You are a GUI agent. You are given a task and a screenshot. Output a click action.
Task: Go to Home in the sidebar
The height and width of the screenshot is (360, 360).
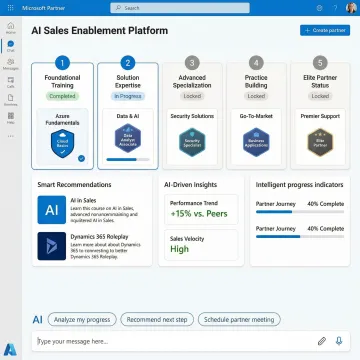[x=11, y=28]
